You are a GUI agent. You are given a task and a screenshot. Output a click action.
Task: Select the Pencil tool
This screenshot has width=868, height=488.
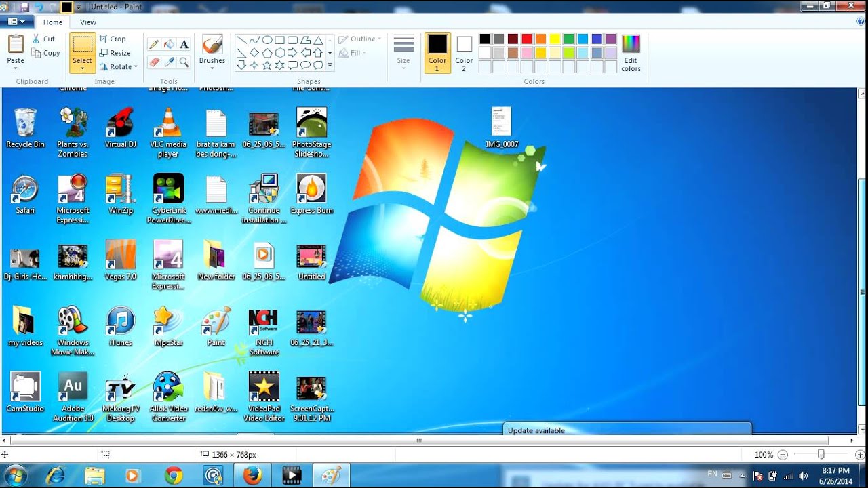point(154,44)
